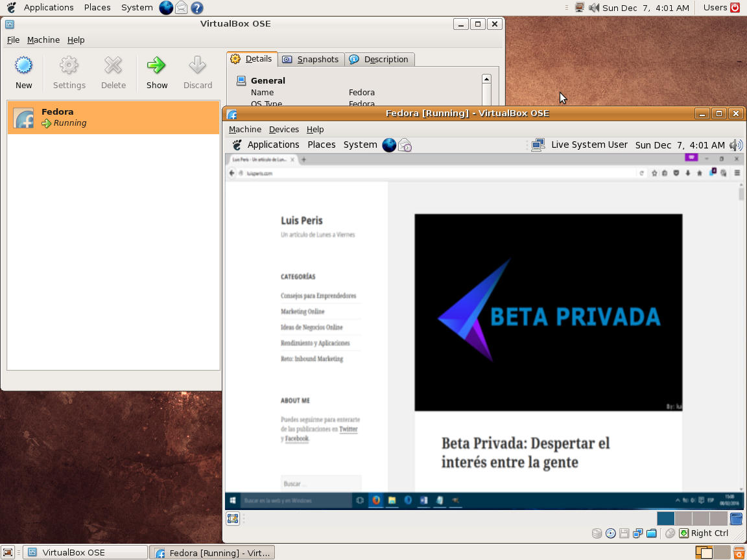747x560 pixels.
Task: Open the host Places menu
Action: pos(97,8)
